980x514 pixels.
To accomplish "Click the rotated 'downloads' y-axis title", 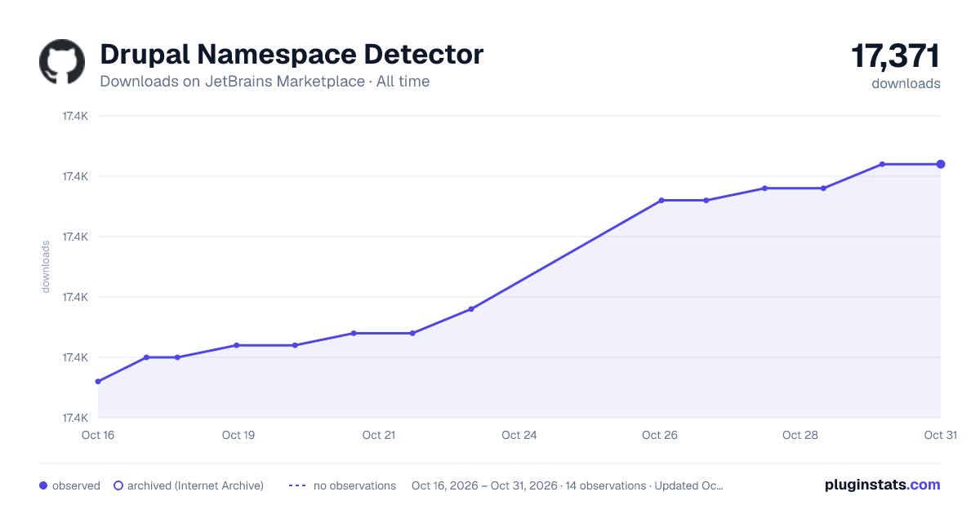I will pyautogui.click(x=46, y=267).
